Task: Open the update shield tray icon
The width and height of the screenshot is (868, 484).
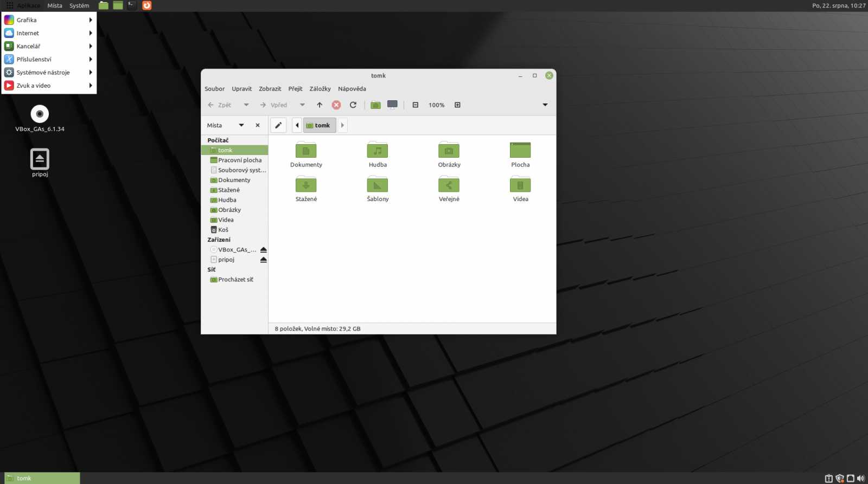Action: click(840, 479)
